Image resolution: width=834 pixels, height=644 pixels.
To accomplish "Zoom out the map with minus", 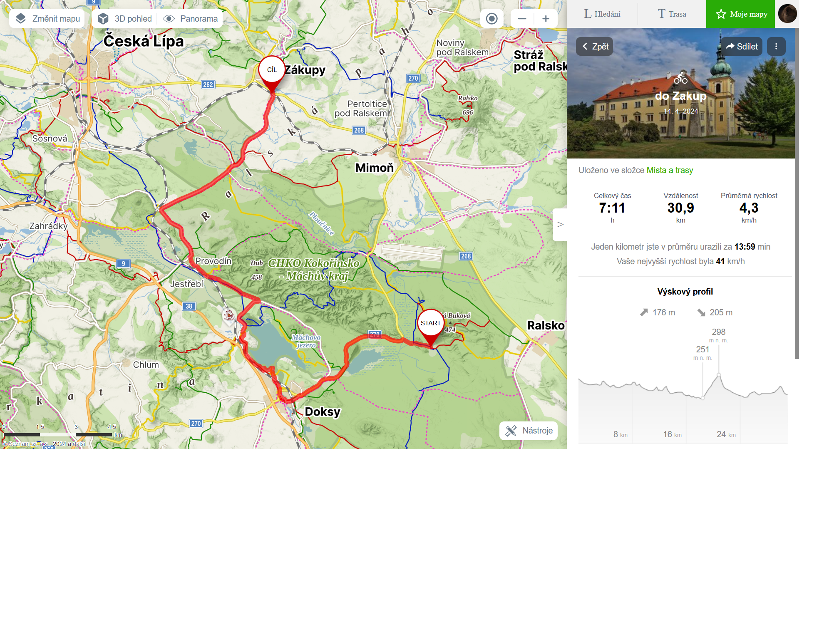I will click(x=522, y=19).
